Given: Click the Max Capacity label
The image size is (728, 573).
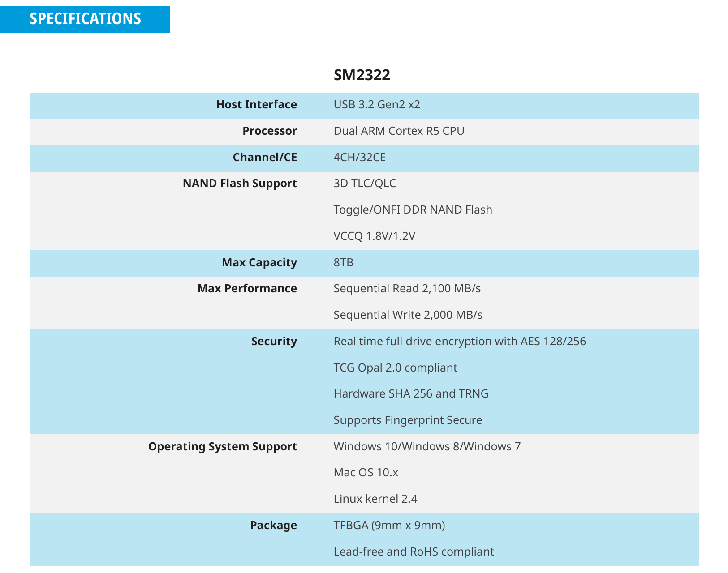Looking at the screenshot, I should (x=259, y=263).
